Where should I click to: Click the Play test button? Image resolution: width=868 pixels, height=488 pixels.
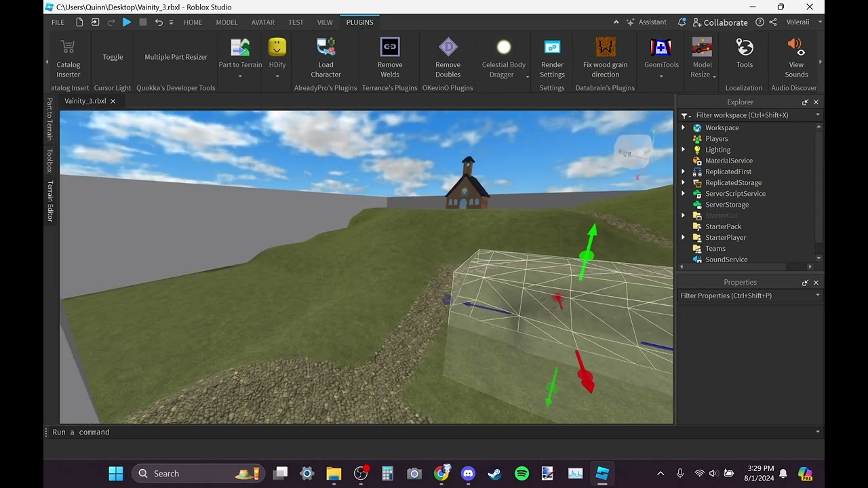point(127,22)
